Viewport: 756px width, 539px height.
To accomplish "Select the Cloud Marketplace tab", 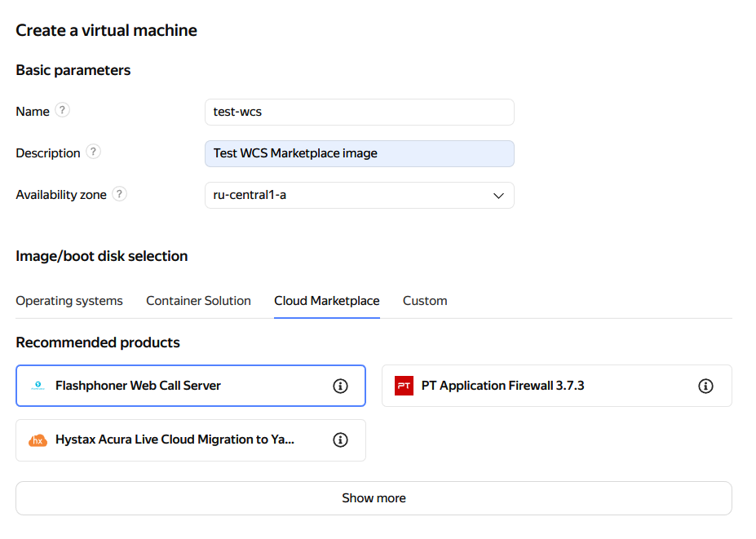I will [326, 301].
